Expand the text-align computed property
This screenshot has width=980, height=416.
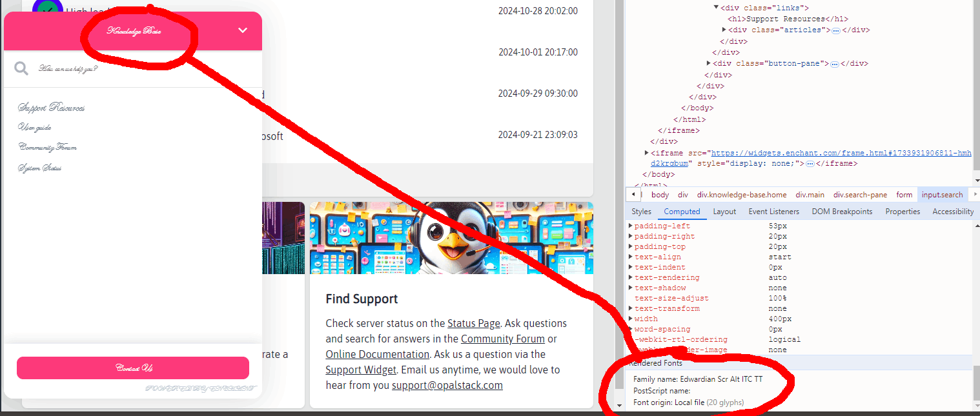(631, 257)
